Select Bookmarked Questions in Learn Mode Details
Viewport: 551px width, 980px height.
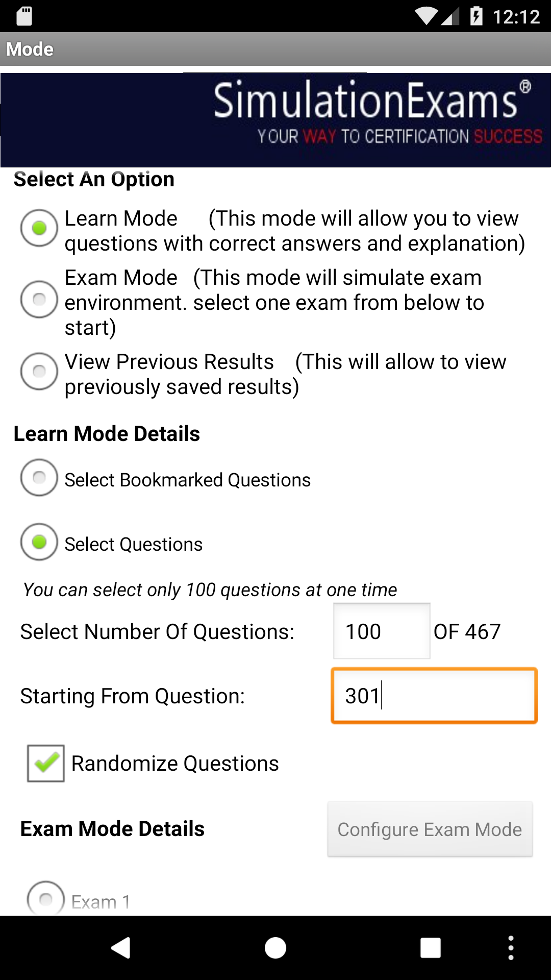[x=38, y=479]
